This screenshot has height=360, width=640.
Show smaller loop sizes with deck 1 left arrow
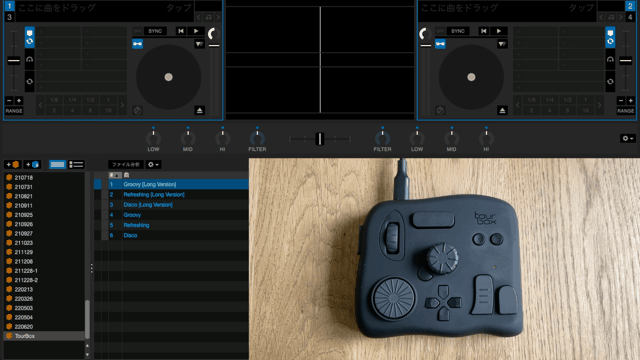tap(40, 105)
